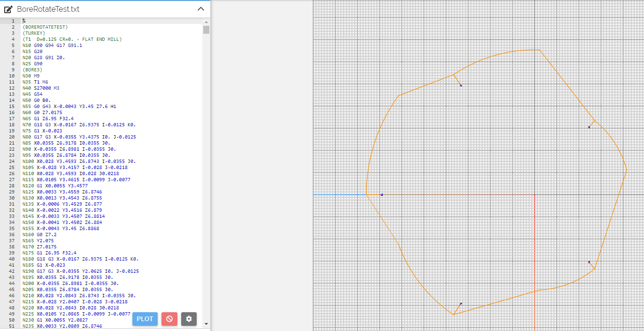Viewport: 644px width, 331px height.
Task: Open plotter settings with the gear icon
Action: [189, 319]
